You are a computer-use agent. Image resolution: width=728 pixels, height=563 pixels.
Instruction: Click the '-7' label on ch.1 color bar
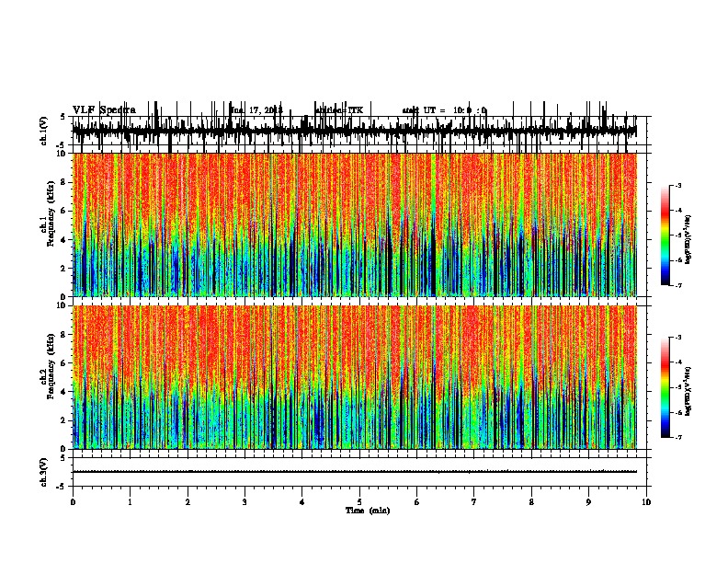pyautogui.click(x=677, y=285)
